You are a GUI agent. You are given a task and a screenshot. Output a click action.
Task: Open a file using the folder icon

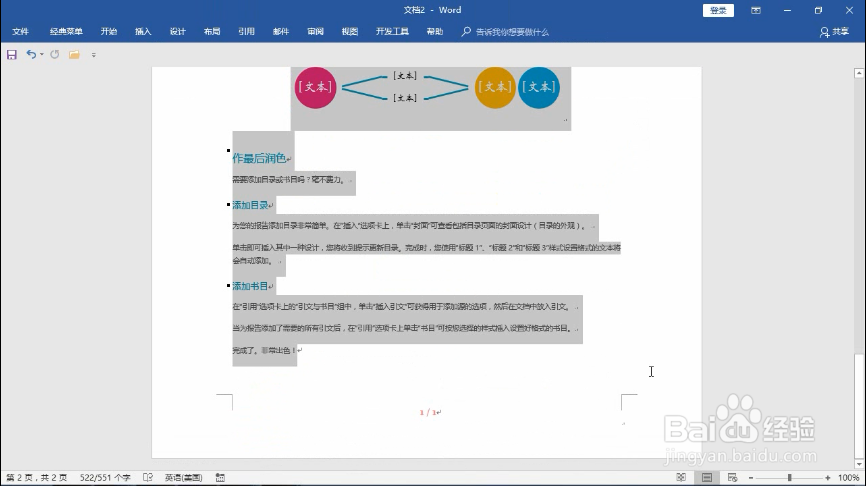click(x=74, y=54)
